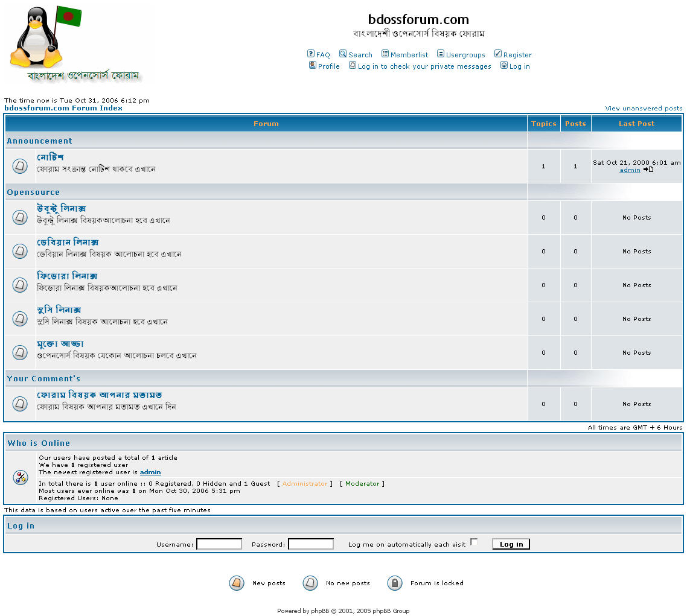
Task: Click the folder icon for উবুন্টু লিনাক্স
Action: [x=20, y=217]
